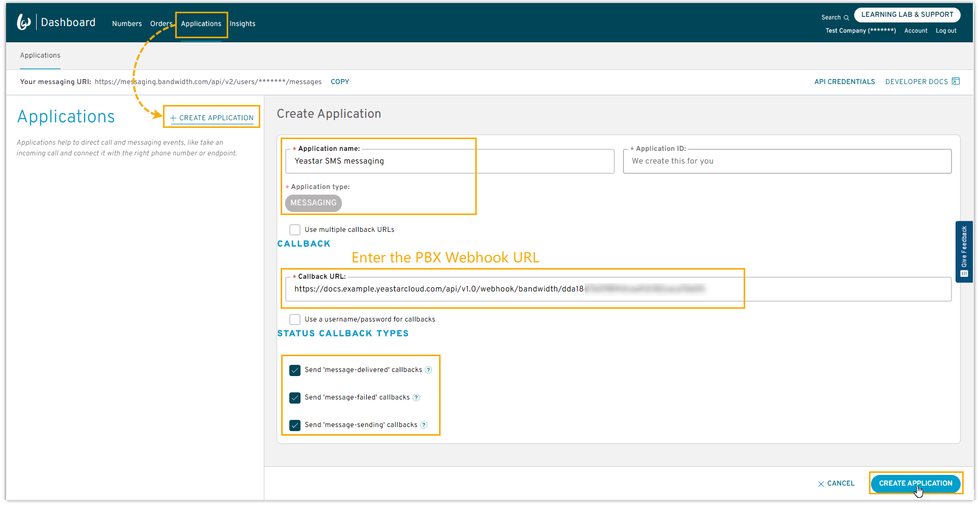Uncheck Send 'message-delivered' callbacks

[295, 370]
